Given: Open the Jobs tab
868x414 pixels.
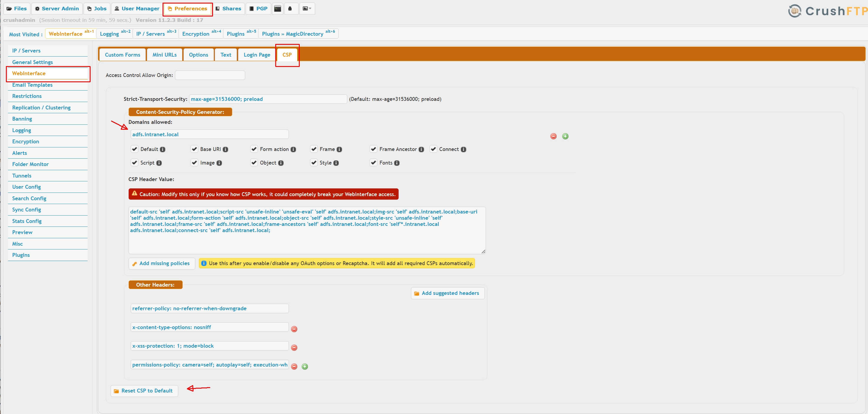Looking at the screenshot, I should [x=97, y=9].
